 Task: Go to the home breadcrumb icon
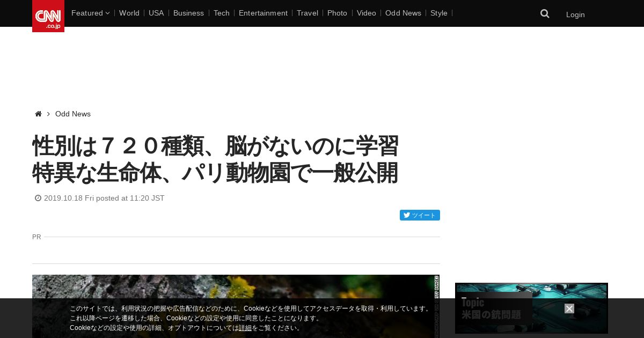point(38,114)
